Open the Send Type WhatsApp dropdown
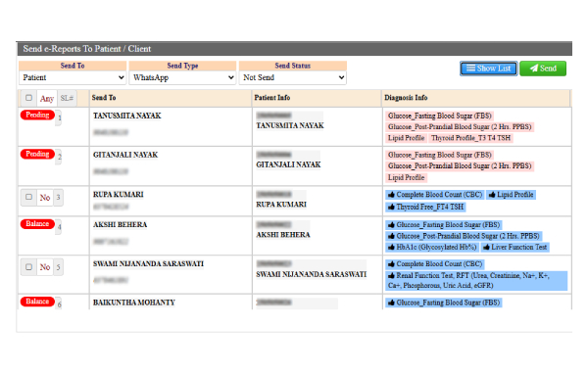Screen dimensions: 588x373 click(x=182, y=77)
